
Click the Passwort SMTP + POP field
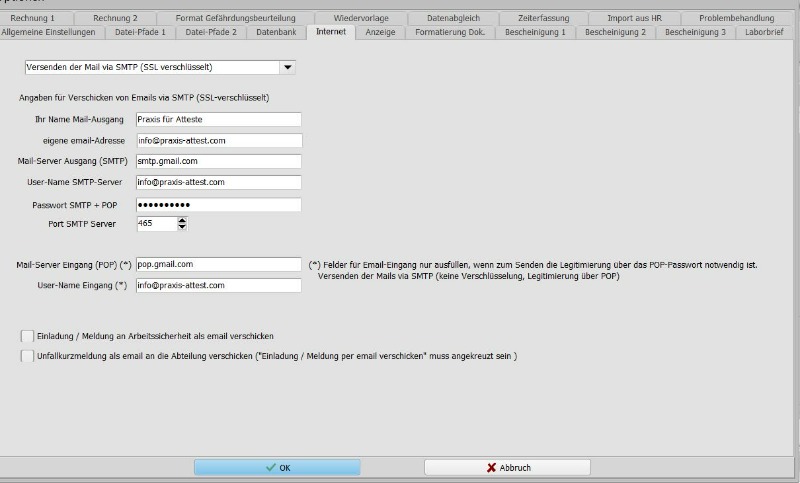coord(218,205)
